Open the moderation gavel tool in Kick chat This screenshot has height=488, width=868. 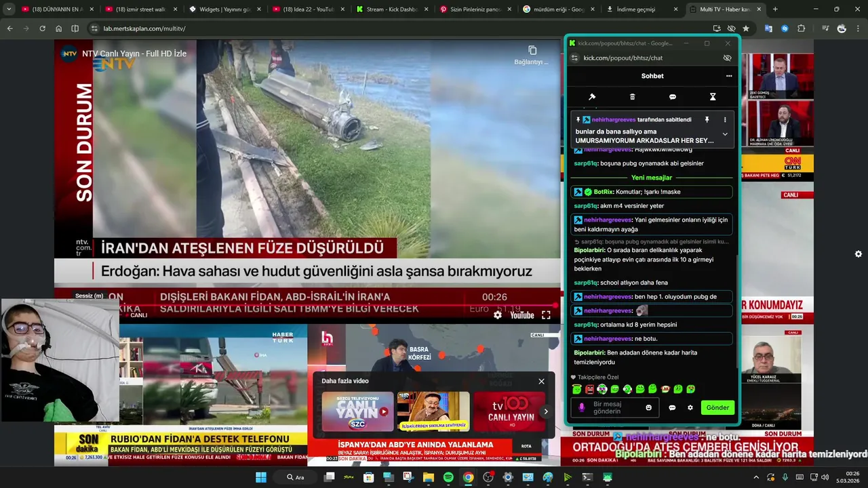pos(592,97)
